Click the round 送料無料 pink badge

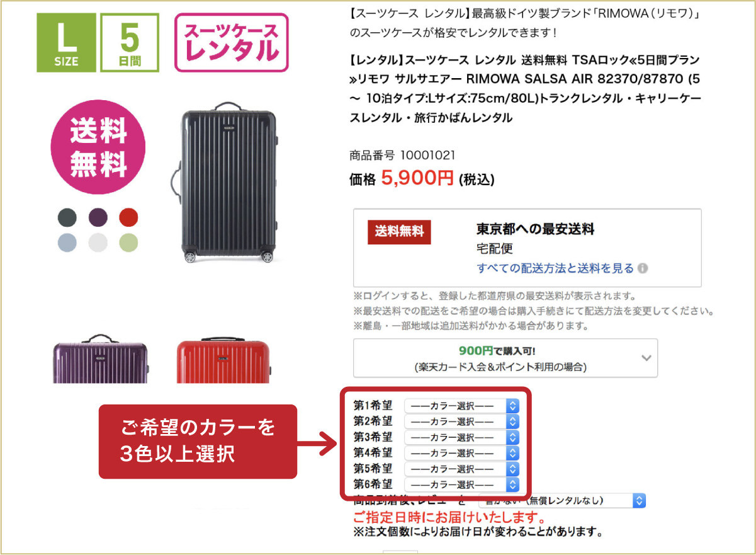tap(98, 146)
